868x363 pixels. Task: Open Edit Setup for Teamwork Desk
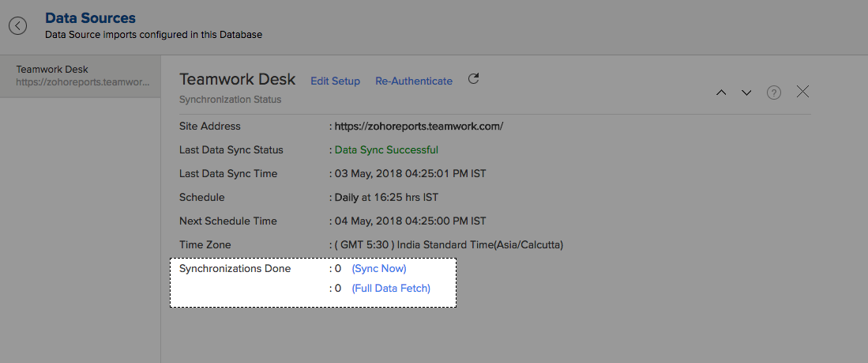point(335,81)
